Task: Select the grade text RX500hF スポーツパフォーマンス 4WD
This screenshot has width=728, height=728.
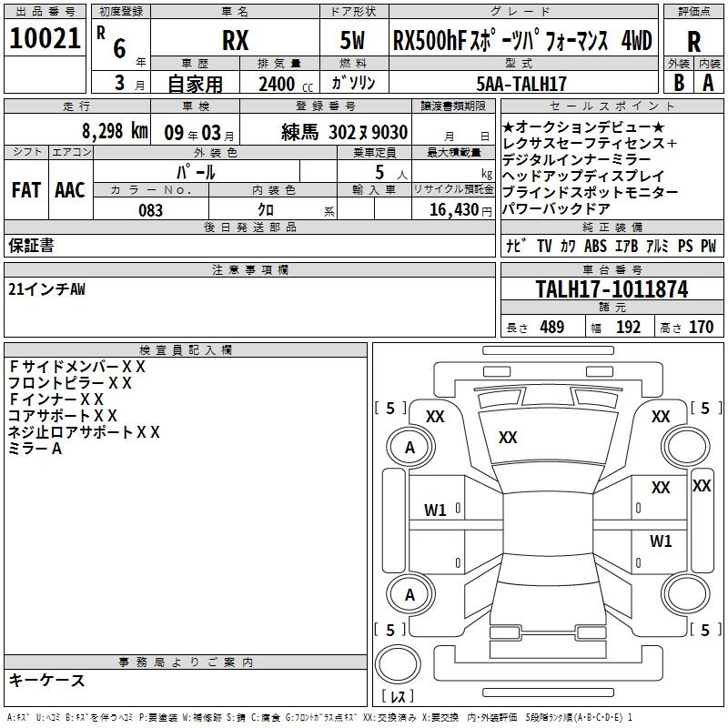Action: click(522, 40)
